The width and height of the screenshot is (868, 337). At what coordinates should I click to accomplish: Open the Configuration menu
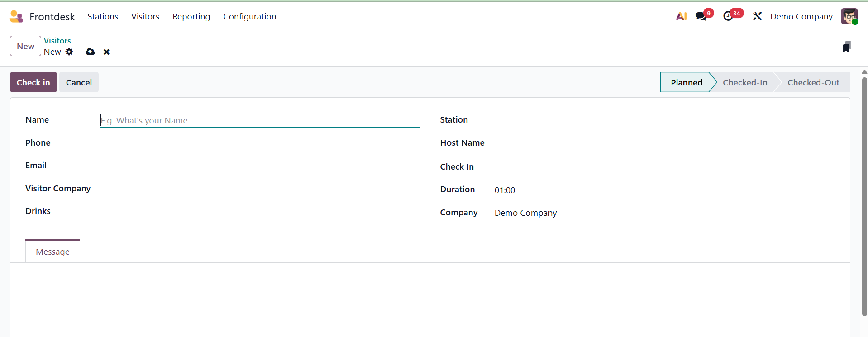coord(249,17)
